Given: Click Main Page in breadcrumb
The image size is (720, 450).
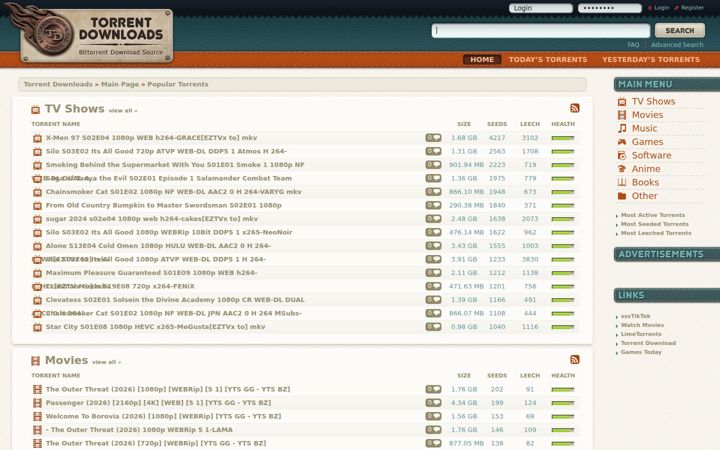Looking at the screenshot, I should point(120,84).
